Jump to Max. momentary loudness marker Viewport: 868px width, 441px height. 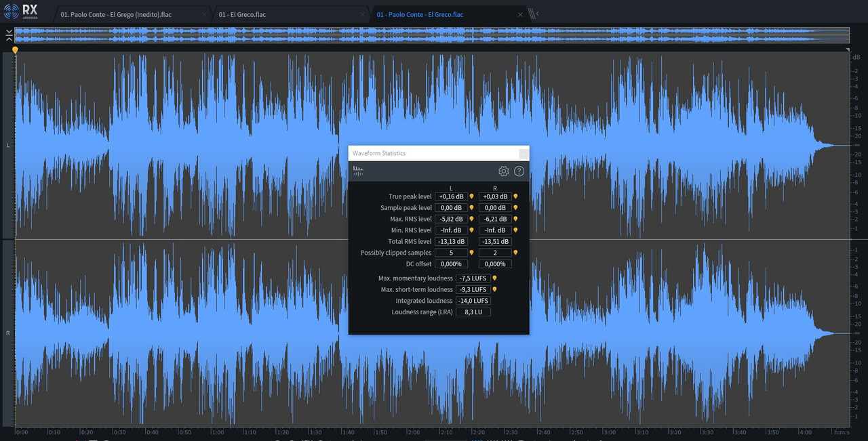coord(494,278)
